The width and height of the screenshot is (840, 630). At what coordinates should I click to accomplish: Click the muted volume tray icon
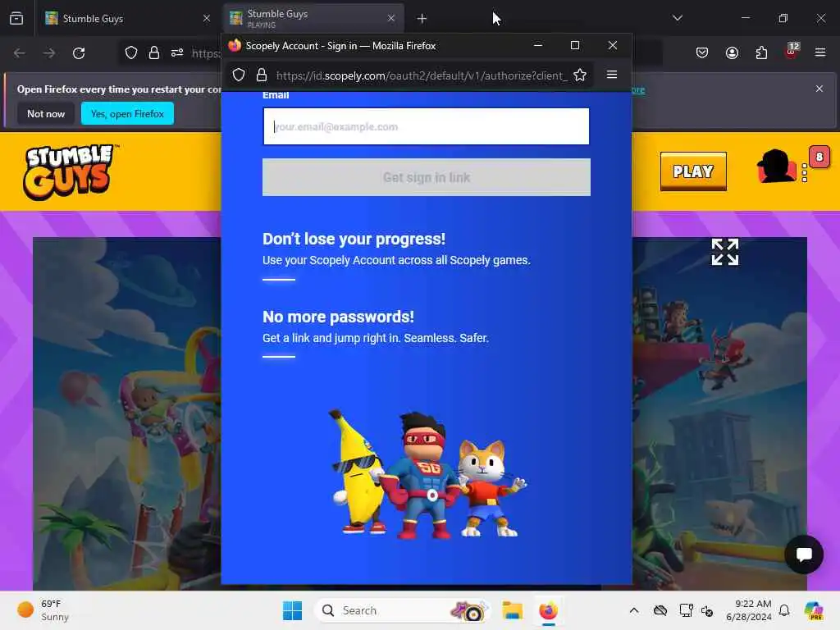[x=706, y=610]
